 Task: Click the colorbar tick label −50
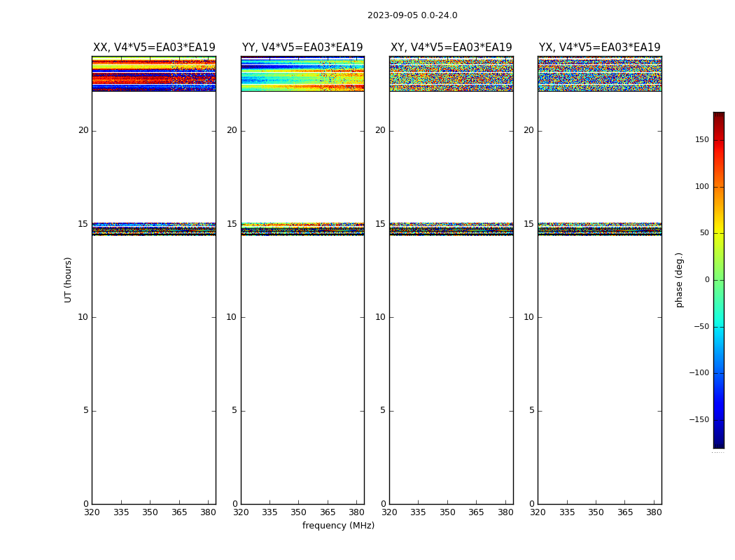701,327
